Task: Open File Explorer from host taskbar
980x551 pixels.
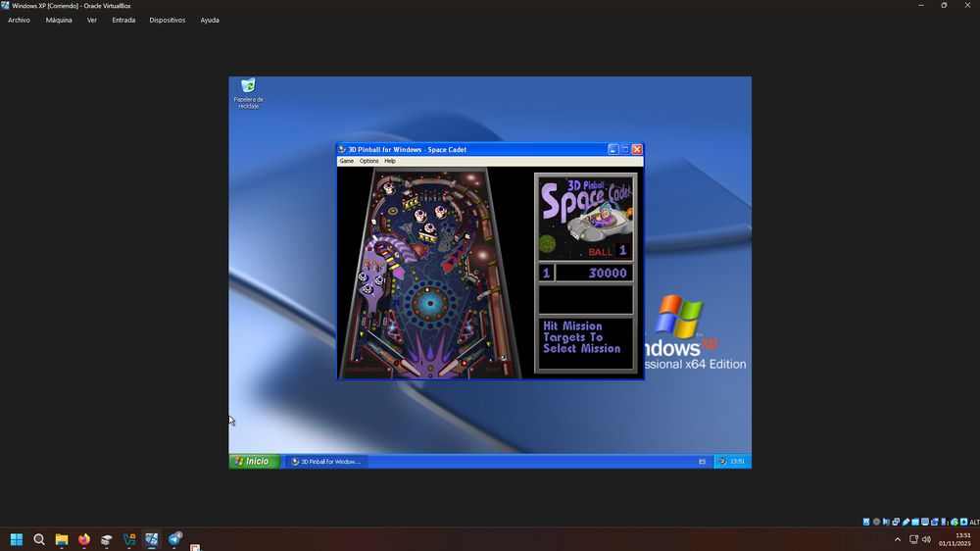Action: point(61,539)
